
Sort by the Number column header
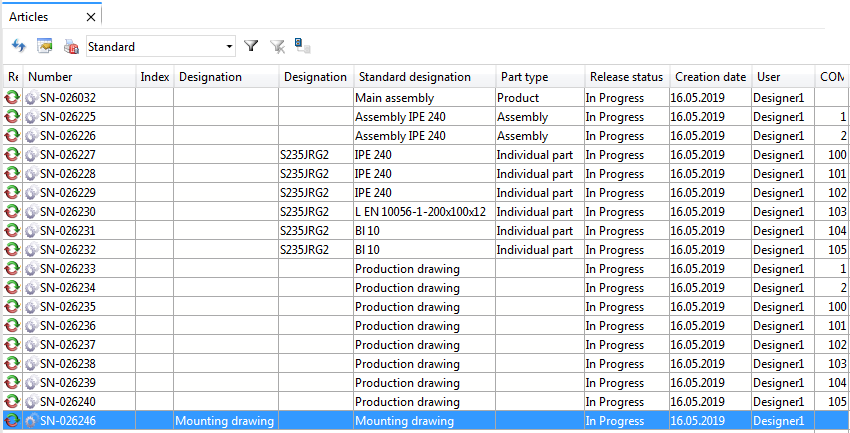(80, 77)
